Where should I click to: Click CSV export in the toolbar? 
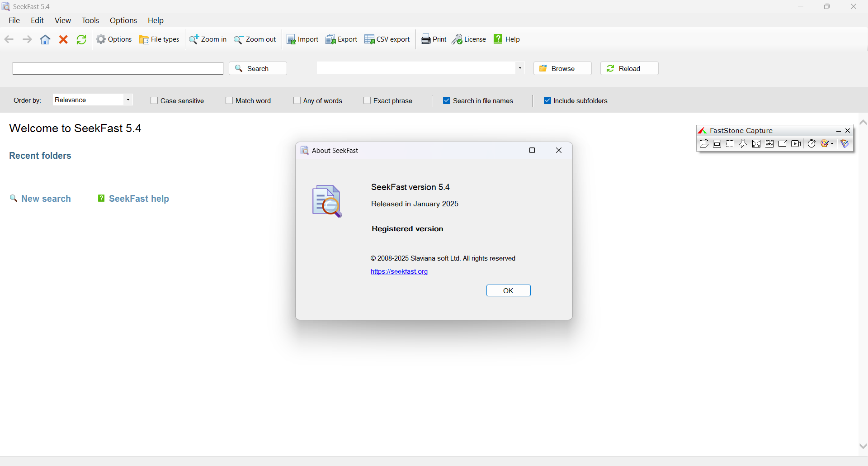click(x=387, y=39)
